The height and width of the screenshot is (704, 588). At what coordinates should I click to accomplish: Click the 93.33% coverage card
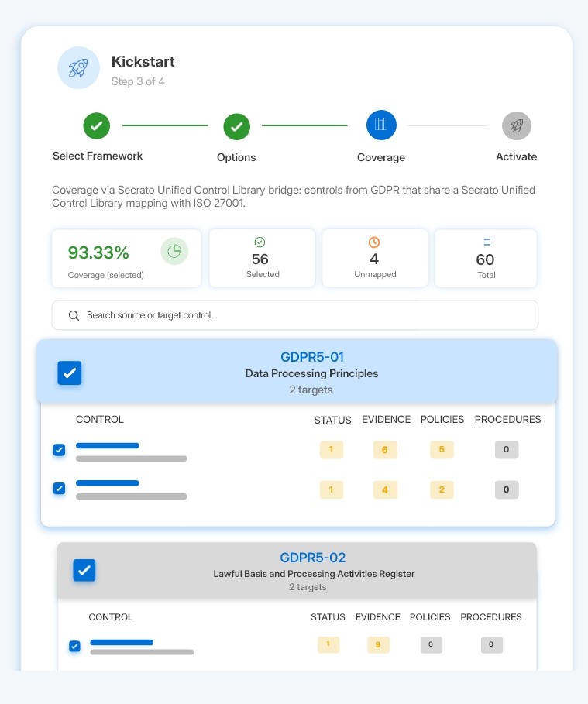(x=126, y=258)
